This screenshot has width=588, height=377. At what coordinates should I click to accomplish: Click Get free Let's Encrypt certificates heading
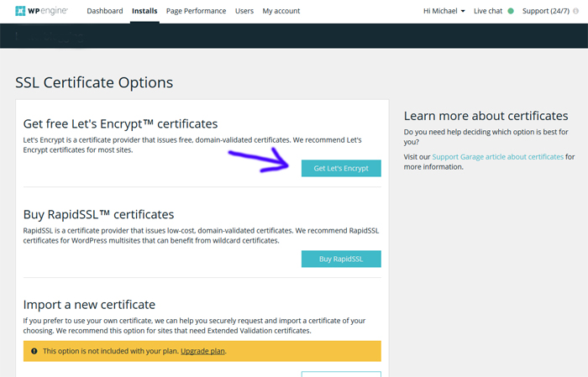[120, 123]
